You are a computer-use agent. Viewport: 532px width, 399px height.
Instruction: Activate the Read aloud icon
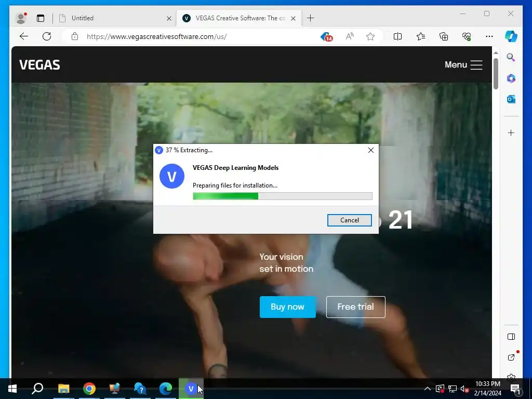(x=350, y=36)
